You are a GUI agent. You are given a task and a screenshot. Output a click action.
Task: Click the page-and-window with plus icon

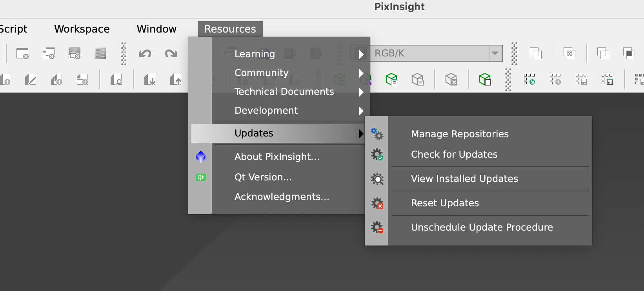(x=82, y=80)
